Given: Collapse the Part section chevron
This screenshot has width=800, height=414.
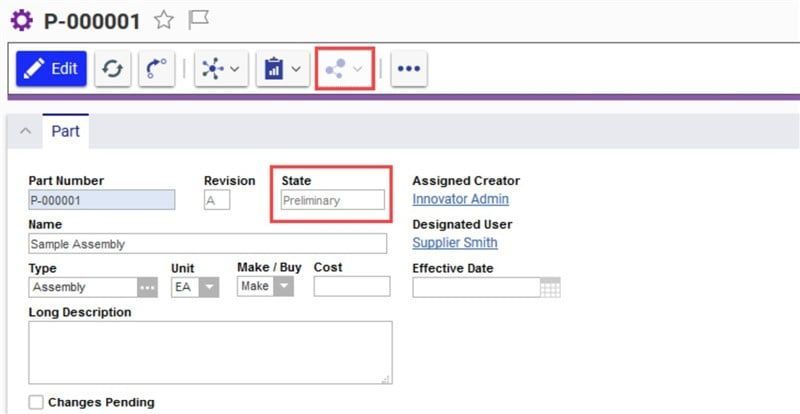Looking at the screenshot, I should pyautogui.click(x=25, y=132).
